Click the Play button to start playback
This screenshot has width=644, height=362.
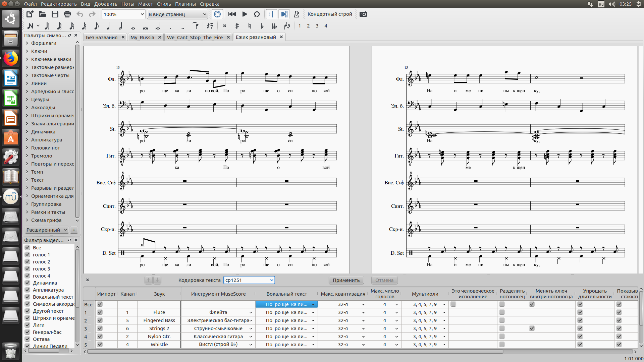(245, 14)
